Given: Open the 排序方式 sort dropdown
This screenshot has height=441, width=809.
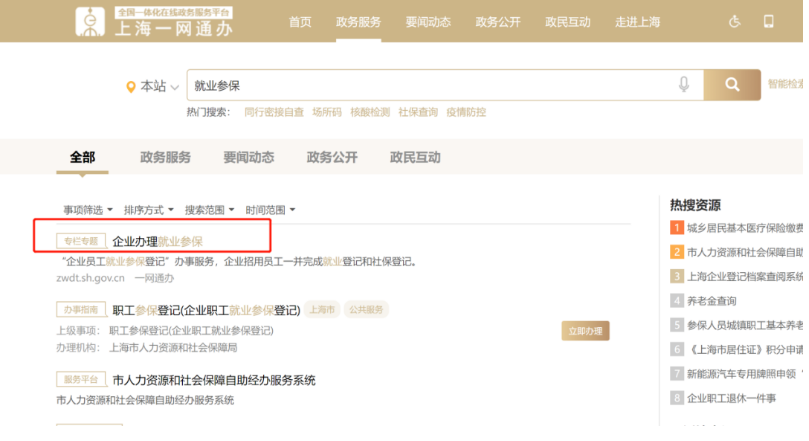Looking at the screenshot, I should coord(149,210).
